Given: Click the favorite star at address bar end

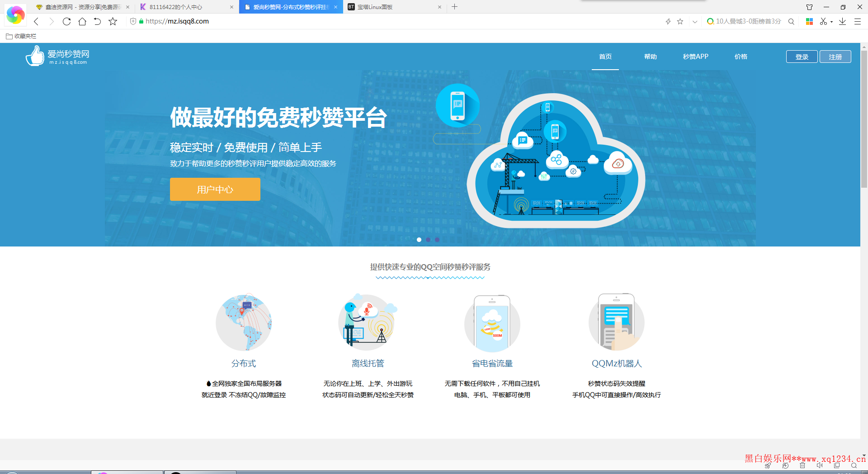Looking at the screenshot, I should (x=680, y=21).
